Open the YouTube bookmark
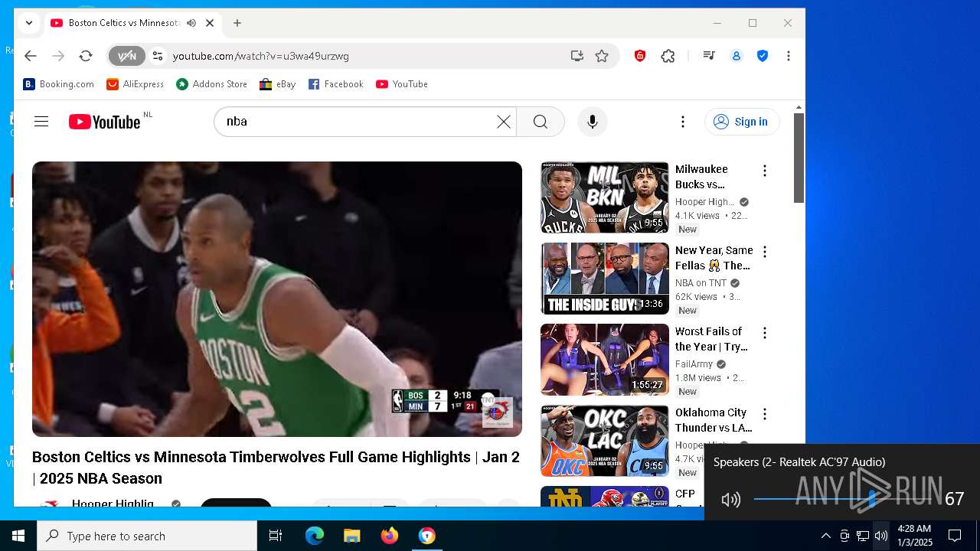980x551 pixels. pos(402,84)
